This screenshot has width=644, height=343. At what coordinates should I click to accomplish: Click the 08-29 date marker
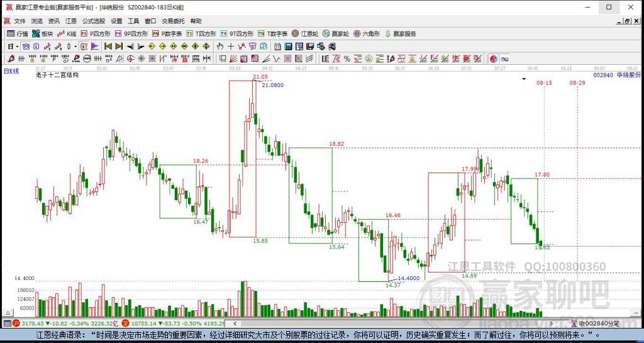point(577,82)
